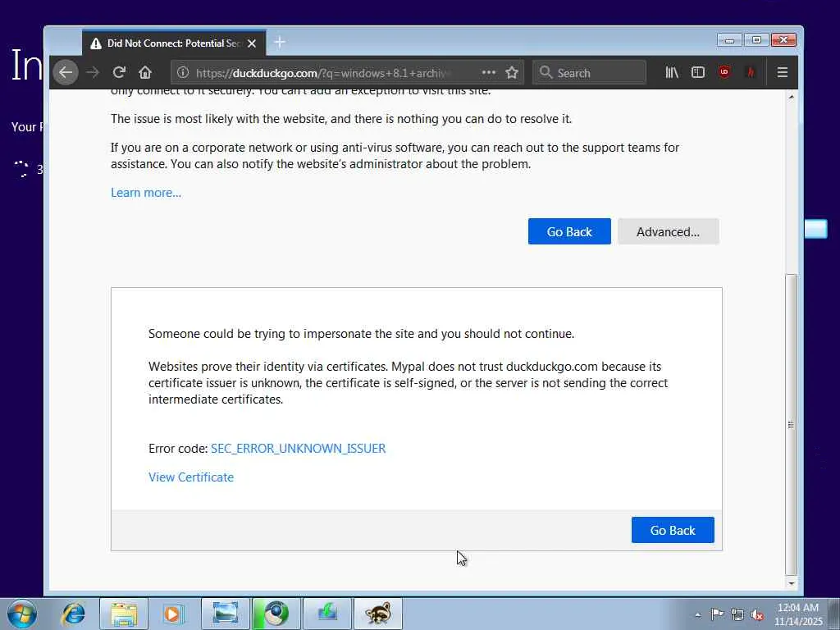Launch Internet Explorer from taskbar
The width and height of the screenshot is (840, 630).
[73, 614]
